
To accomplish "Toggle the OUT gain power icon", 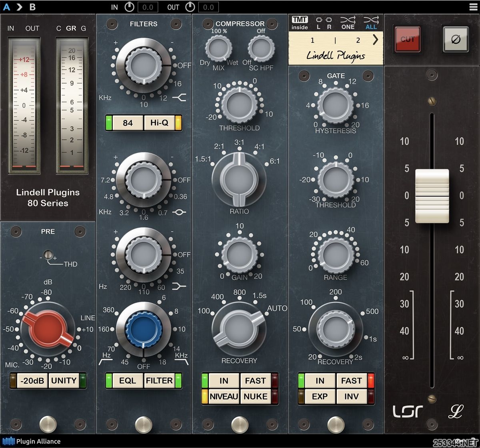I will (190, 7).
